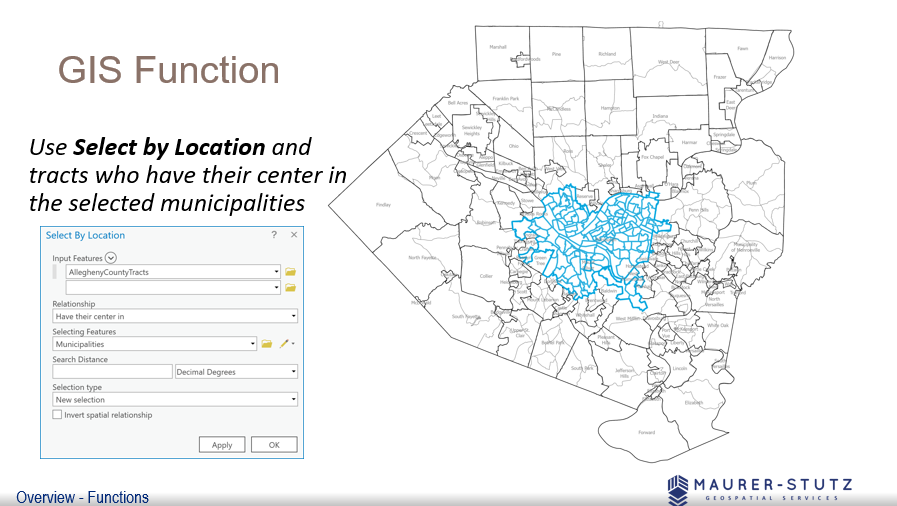897x506 pixels.
Task: Click the Marshall label on map
Action: point(498,47)
